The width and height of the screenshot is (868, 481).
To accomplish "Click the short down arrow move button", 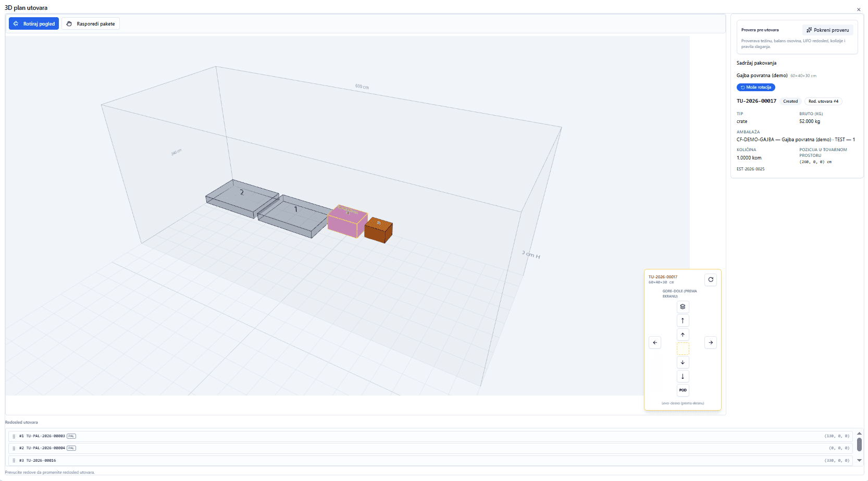I will pyautogui.click(x=683, y=362).
